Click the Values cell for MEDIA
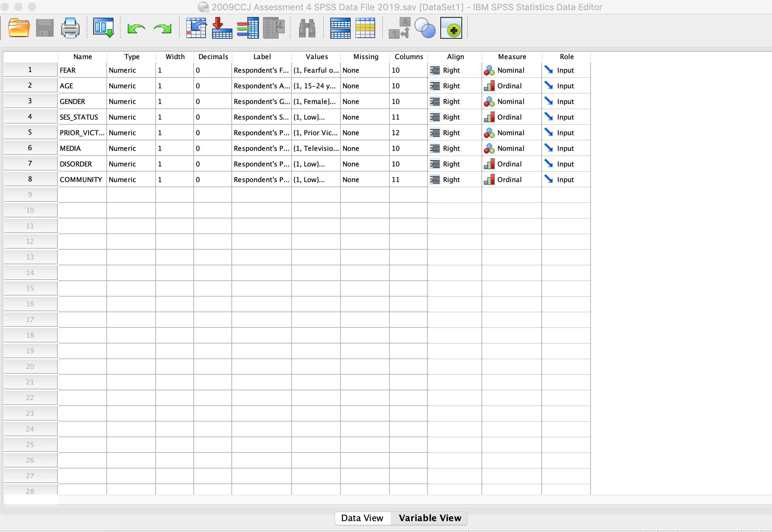This screenshot has width=772, height=532. (x=316, y=148)
